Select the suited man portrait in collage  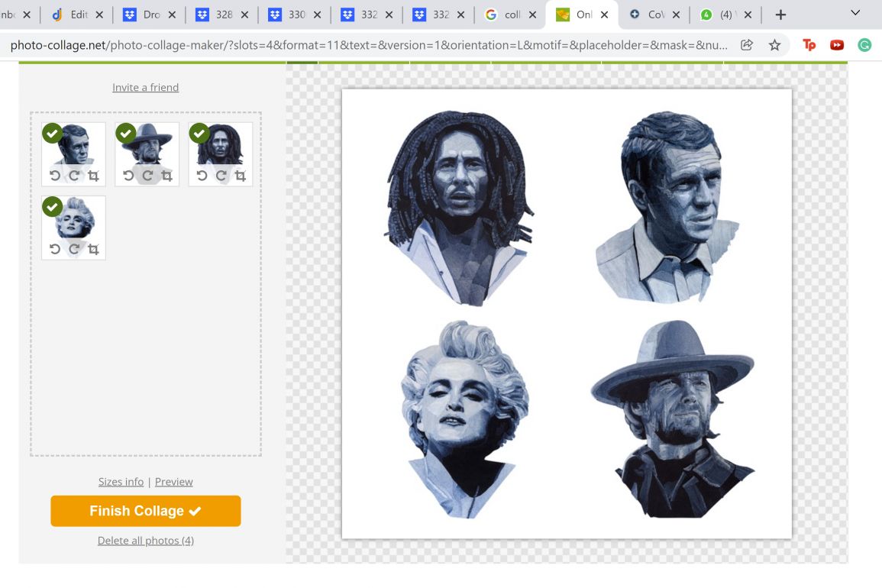[x=667, y=207]
